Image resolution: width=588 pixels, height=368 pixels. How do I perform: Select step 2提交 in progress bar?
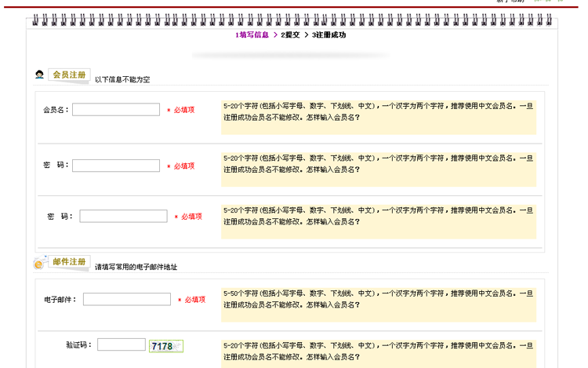(290, 35)
